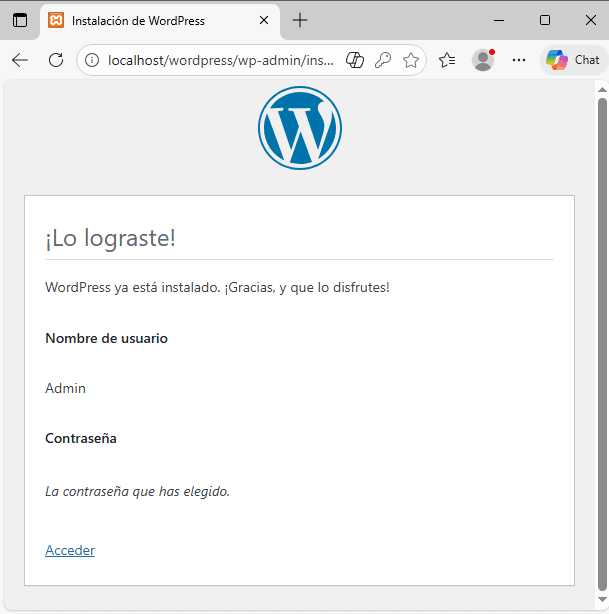Click the address bar URL field
The image size is (609, 614).
220,60
